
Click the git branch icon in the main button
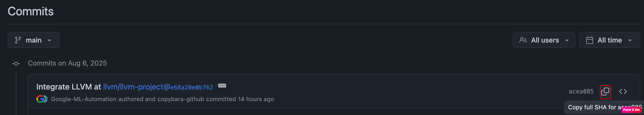18,40
